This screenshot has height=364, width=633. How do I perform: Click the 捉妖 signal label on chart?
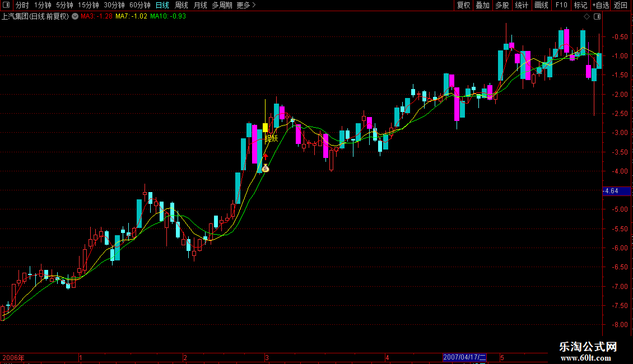(271, 138)
